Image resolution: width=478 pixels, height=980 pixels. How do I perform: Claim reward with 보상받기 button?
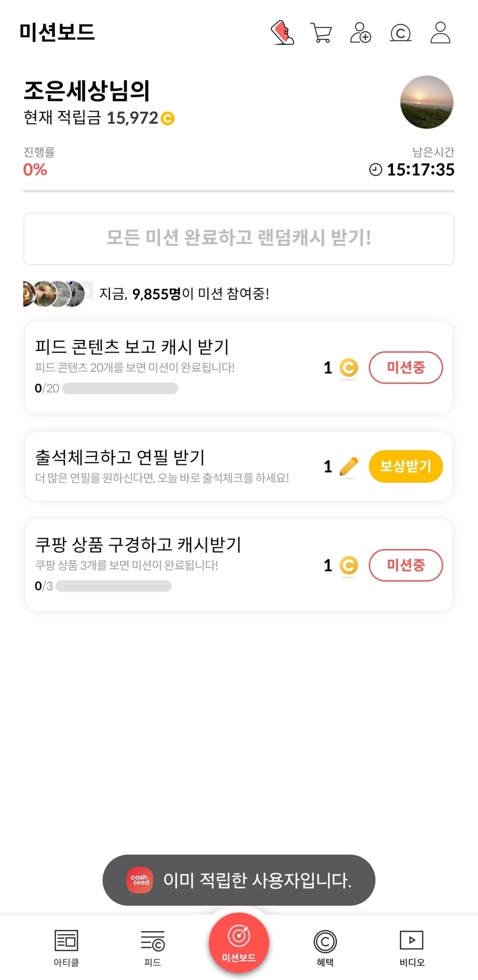click(x=405, y=466)
